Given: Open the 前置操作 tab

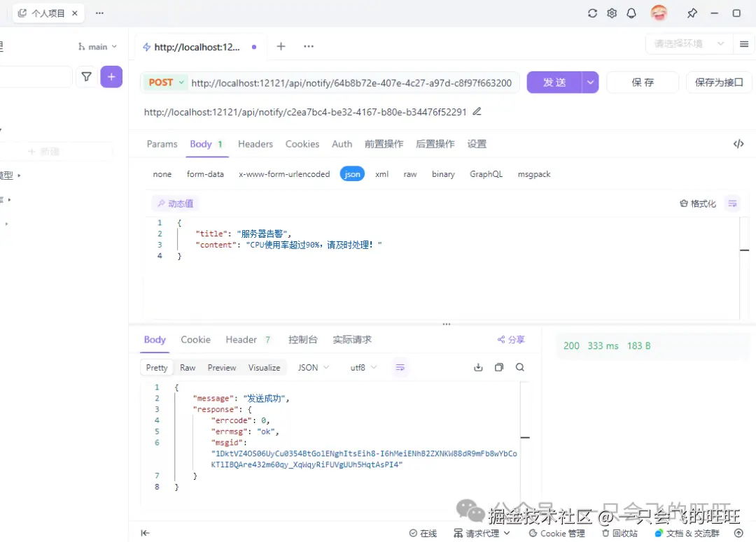Looking at the screenshot, I should 384,144.
